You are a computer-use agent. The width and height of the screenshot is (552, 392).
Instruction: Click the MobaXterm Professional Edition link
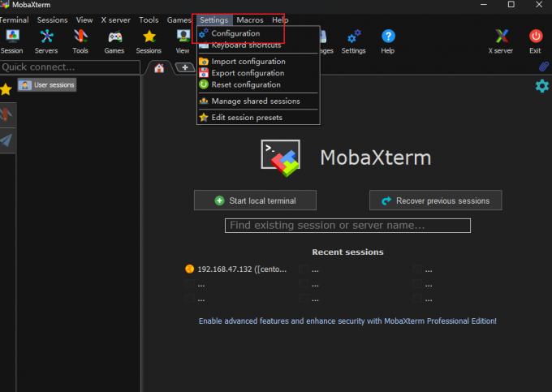coord(347,321)
